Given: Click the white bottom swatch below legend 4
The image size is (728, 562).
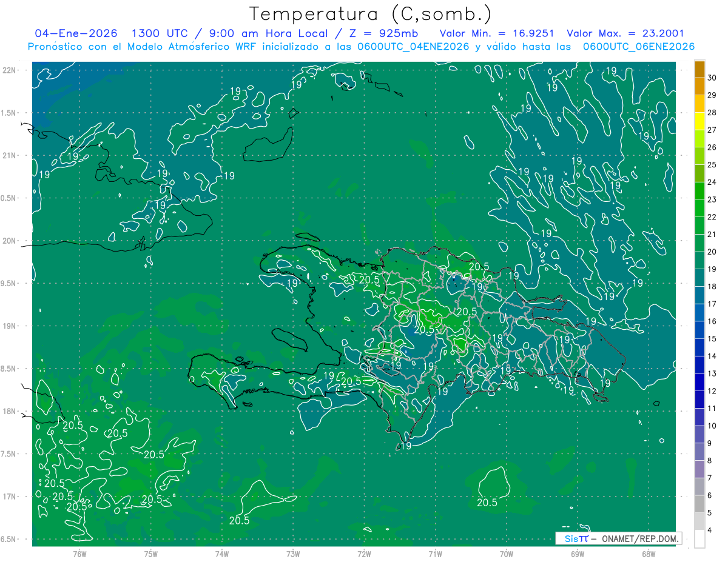Looking at the screenshot, I should pyautogui.click(x=699, y=539).
